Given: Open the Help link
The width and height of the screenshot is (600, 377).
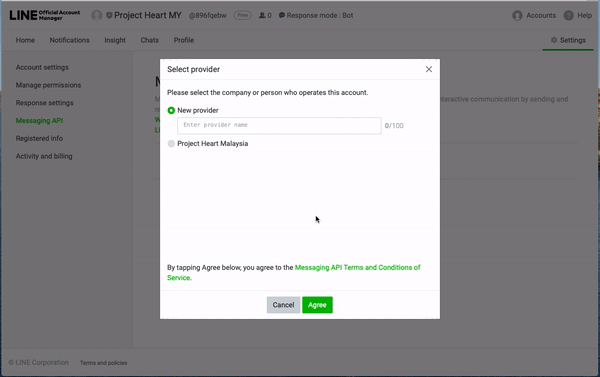Looking at the screenshot, I should pyautogui.click(x=584, y=15).
